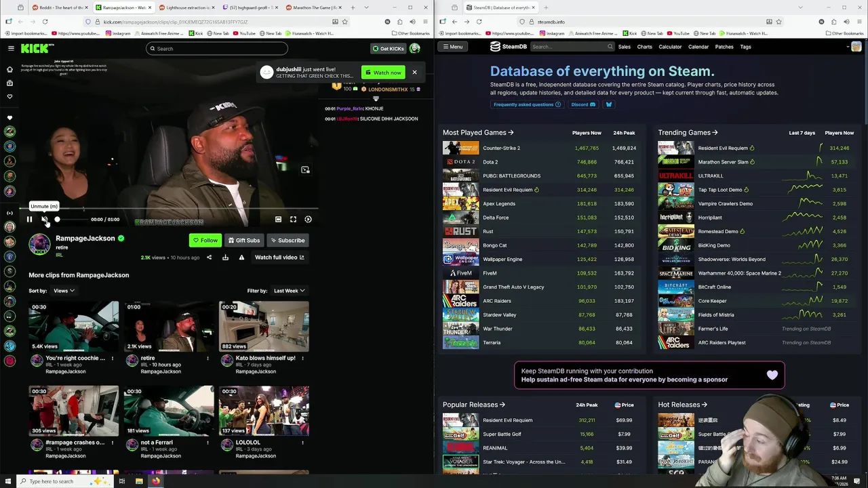Focus the SteamDB search box
The image size is (868, 488).
point(572,47)
